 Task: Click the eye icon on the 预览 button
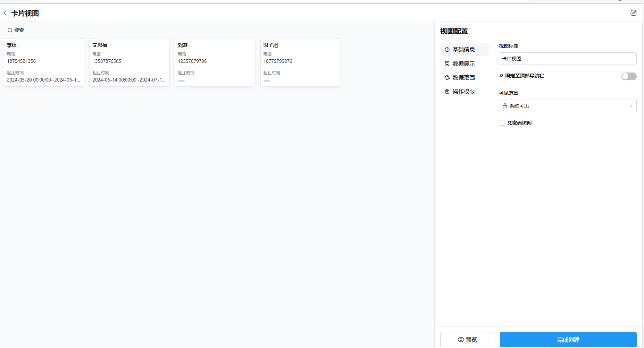click(460, 340)
